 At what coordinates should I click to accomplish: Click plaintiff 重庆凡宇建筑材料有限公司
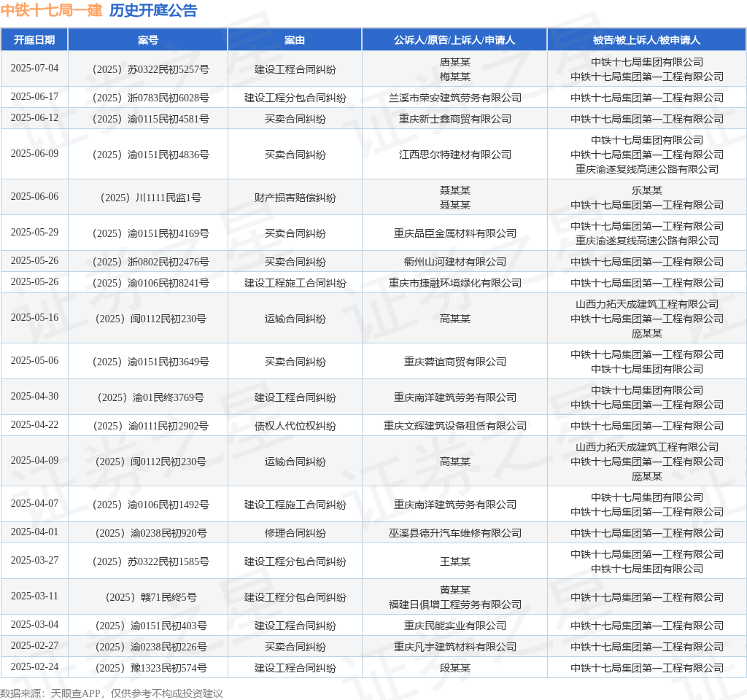click(x=454, y=647)
